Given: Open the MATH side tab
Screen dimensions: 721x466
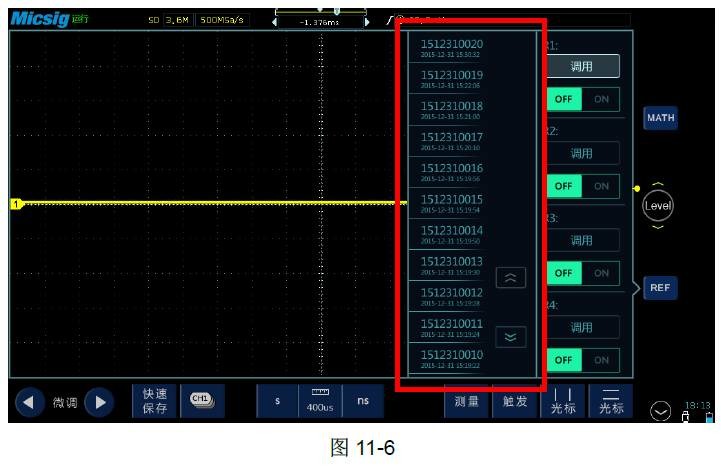Looking at the screenshot, I should (x=660, y=118).
